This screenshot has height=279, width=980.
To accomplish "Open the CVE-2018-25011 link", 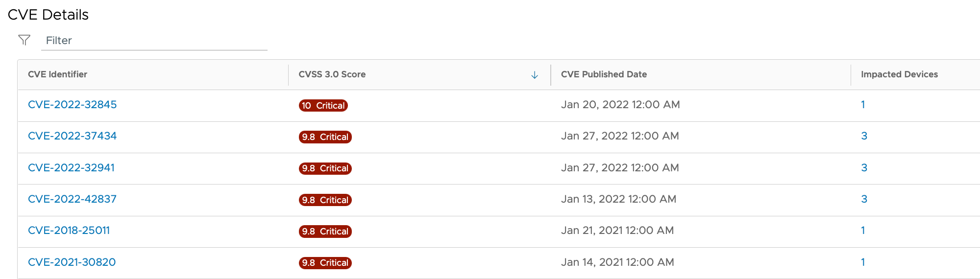I will tap(69, 231).
